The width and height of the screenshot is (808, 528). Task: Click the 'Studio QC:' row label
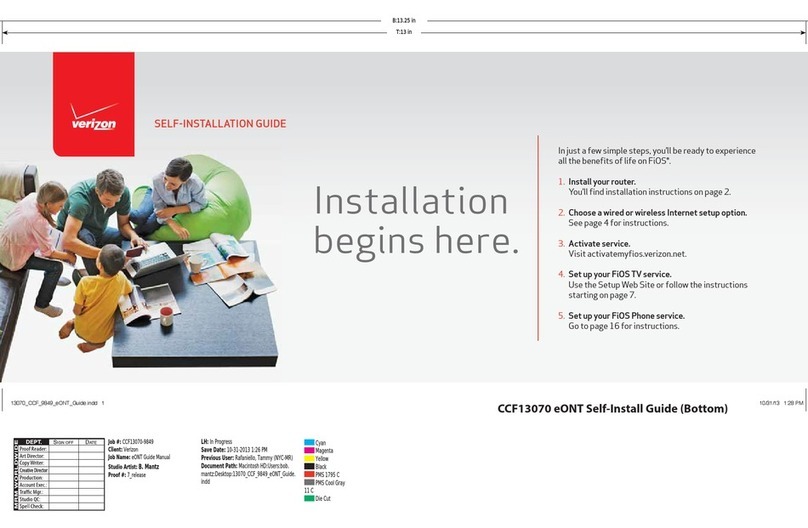click(x=29, y=499)
